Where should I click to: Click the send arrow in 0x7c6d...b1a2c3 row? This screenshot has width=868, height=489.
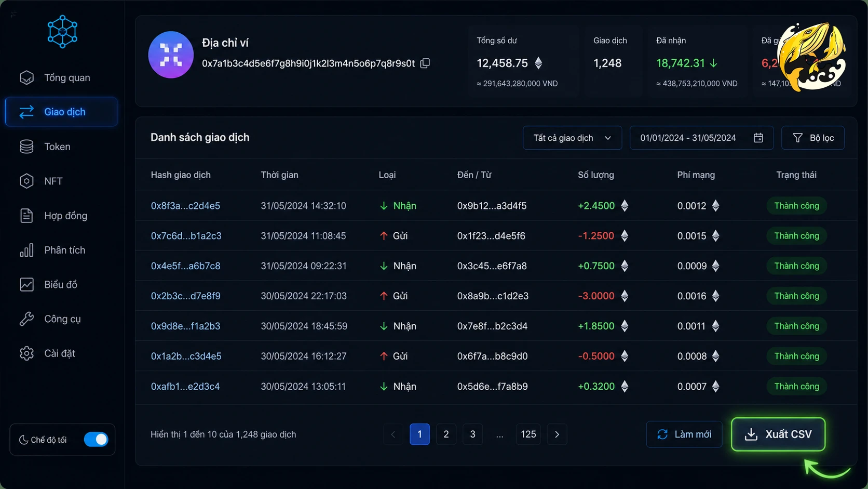[384, 236]
